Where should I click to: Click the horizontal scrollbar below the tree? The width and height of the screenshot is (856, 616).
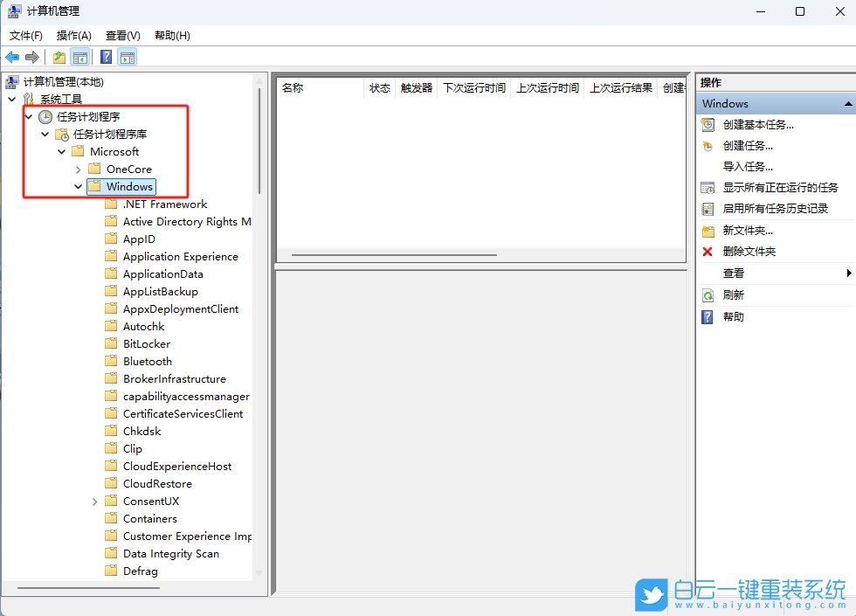point(87,589)
